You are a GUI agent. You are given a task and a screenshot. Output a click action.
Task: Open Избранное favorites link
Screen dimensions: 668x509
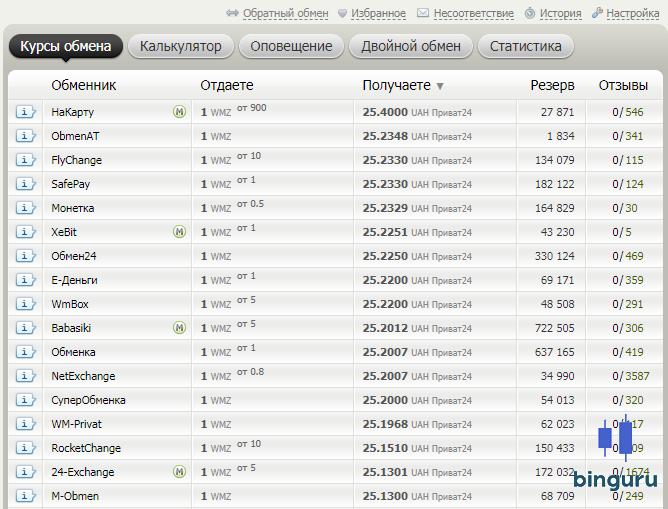pos(378,14)
